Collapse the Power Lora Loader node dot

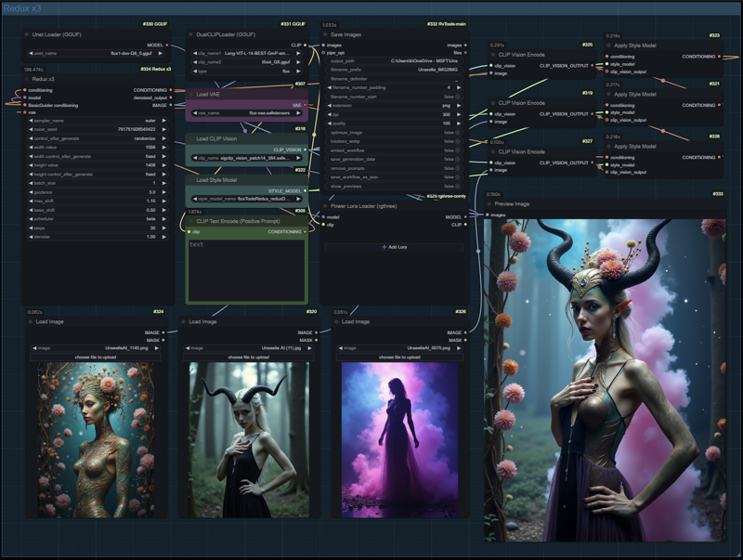point(325,206)
